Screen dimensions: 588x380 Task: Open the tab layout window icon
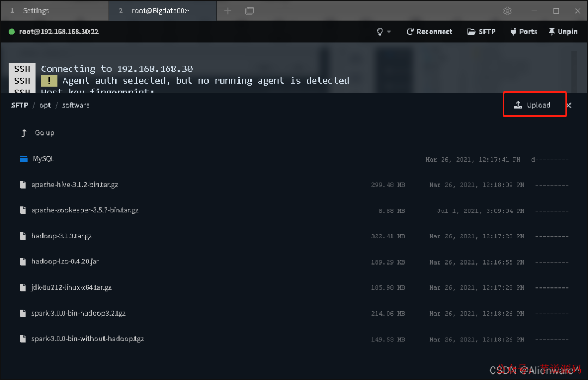(x=249, y=11)
